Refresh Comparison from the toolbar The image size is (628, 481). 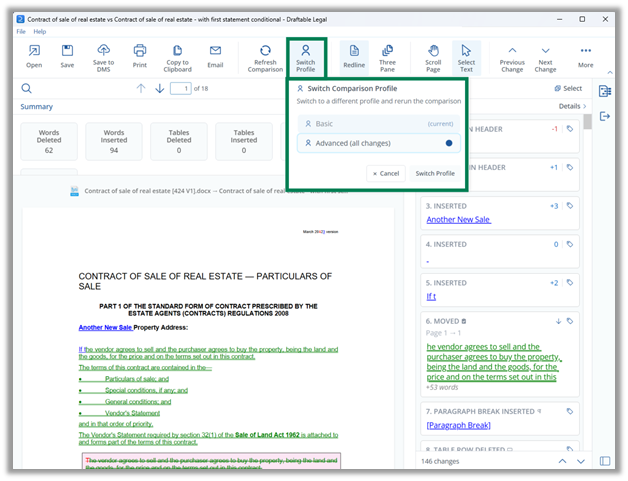tap(265, 58)
